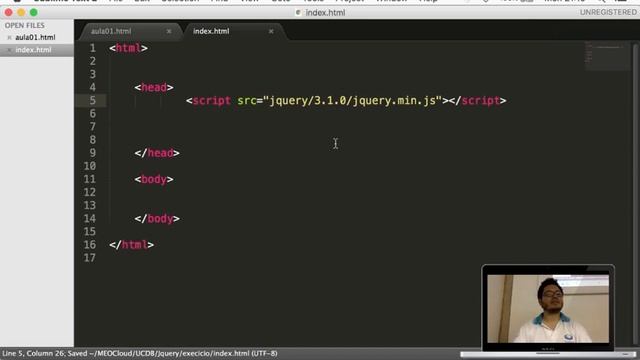Open aula01.html from the Open Files sidebar
The width and height of the screenshot is (640, 360).
(35, 37)
